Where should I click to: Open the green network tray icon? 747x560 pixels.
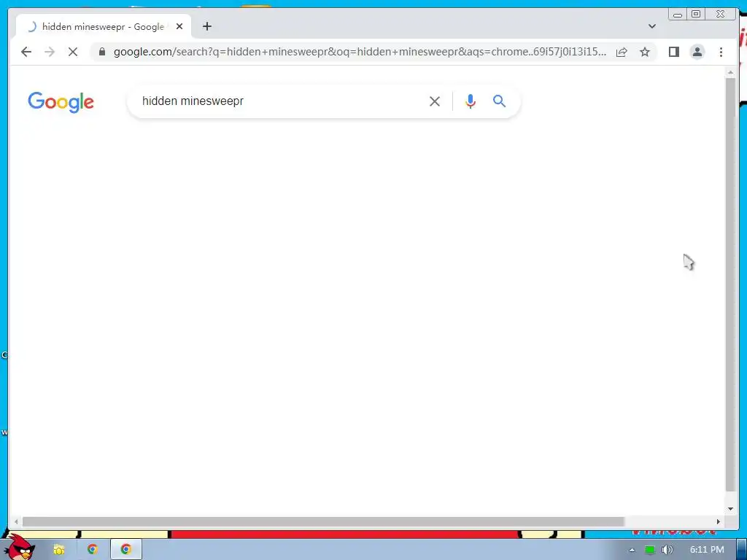pyautogui.click(x=649, y=550)
